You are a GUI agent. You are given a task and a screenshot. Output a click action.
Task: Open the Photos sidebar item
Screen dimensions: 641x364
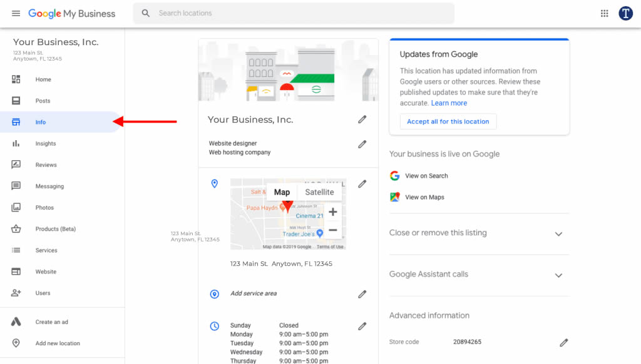click(44, 208)
